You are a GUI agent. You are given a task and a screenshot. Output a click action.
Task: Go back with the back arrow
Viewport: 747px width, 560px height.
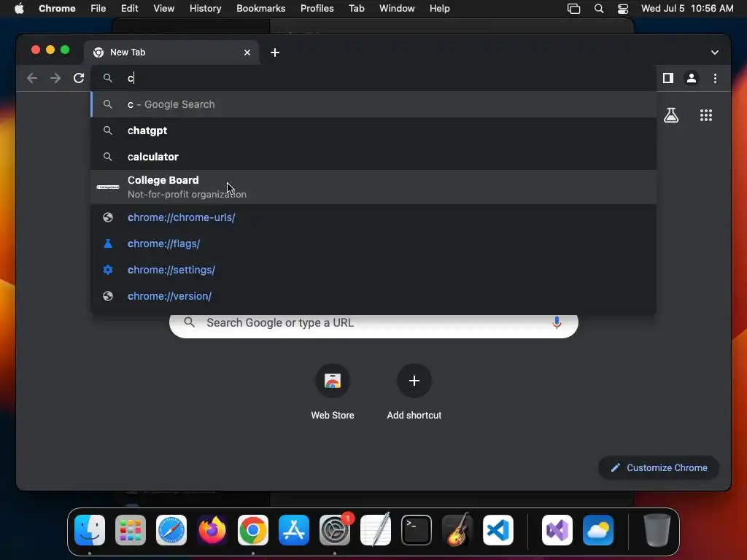click(x=32, y=78)
